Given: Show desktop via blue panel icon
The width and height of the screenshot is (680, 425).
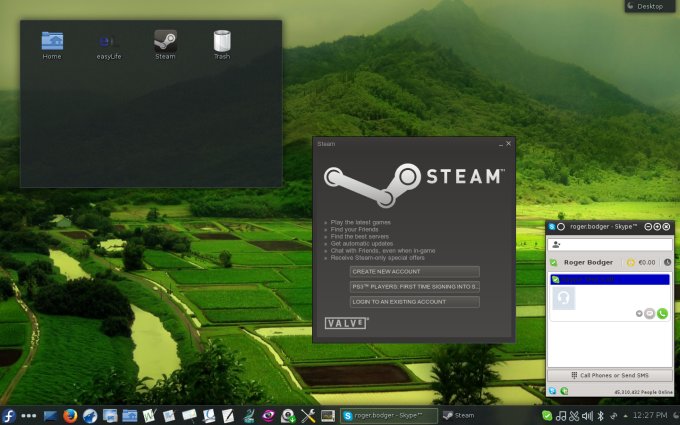Looking at the screenshot, I should [50, 416].
